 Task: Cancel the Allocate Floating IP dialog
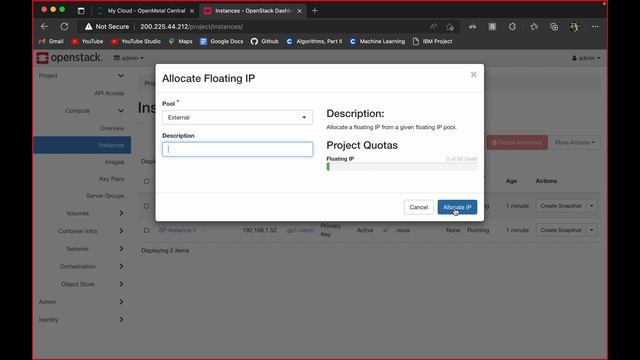pyautogui.click(x=418, y=207)
